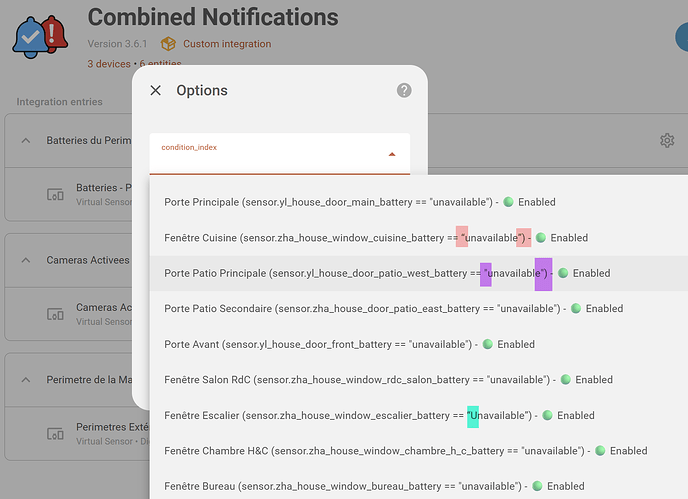Select the Fenêtre Cuisine condition option
Viewport: 688px width, 499px height.
[x=375, y=238]
